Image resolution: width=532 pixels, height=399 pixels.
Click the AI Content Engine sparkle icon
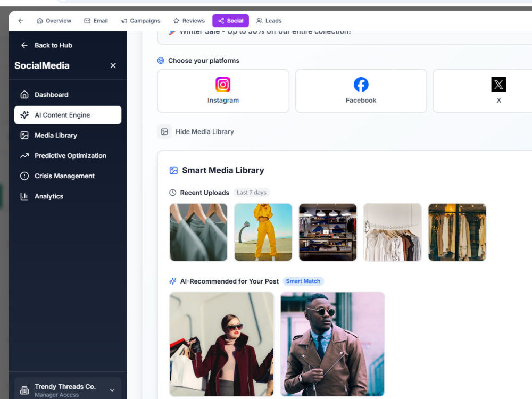24,115
